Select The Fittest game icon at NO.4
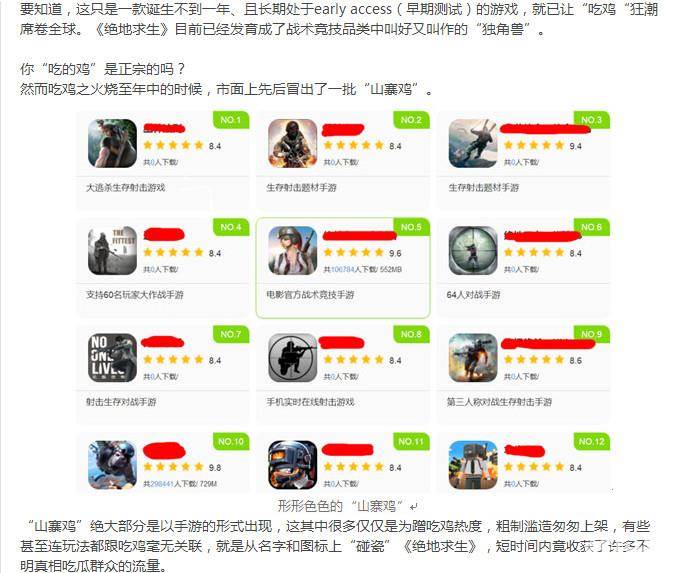Screen dimensions: 679x573 point(112,251)
